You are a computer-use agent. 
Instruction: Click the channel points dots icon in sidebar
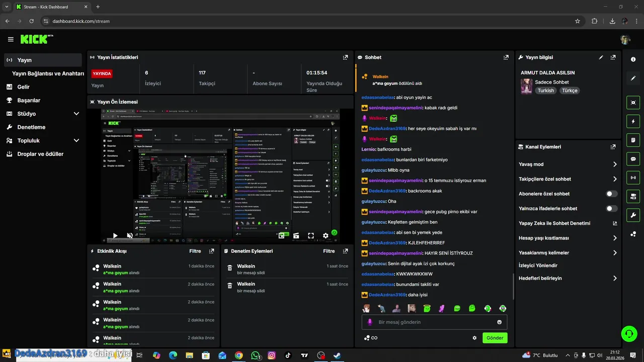click(x=633, y=234)
